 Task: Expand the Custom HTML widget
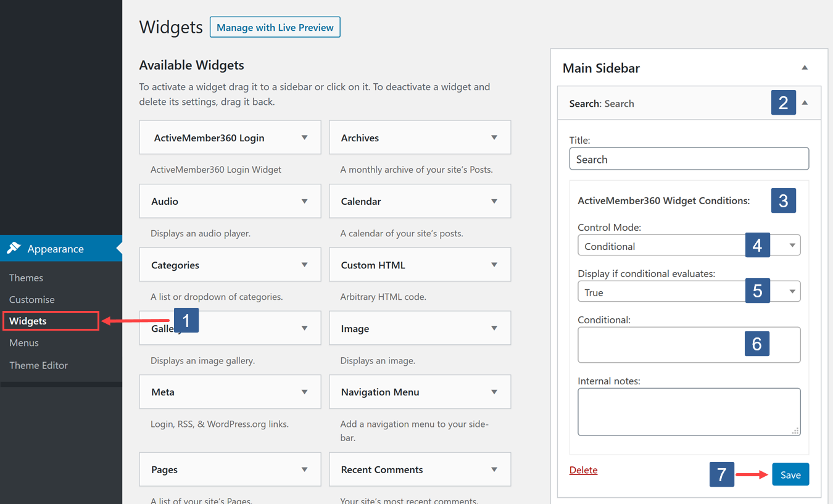tap(493, 265)
